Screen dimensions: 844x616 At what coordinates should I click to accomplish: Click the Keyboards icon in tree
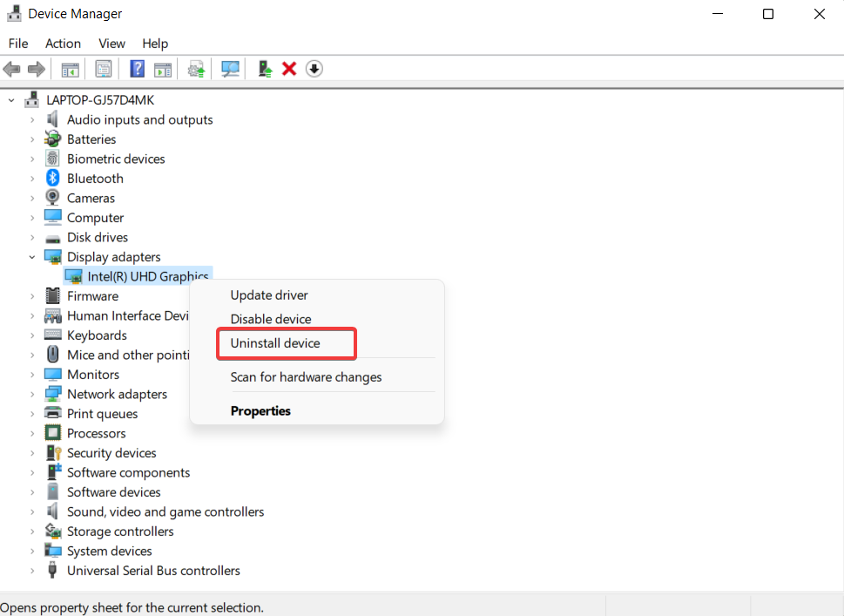click(x=53, y=335)
